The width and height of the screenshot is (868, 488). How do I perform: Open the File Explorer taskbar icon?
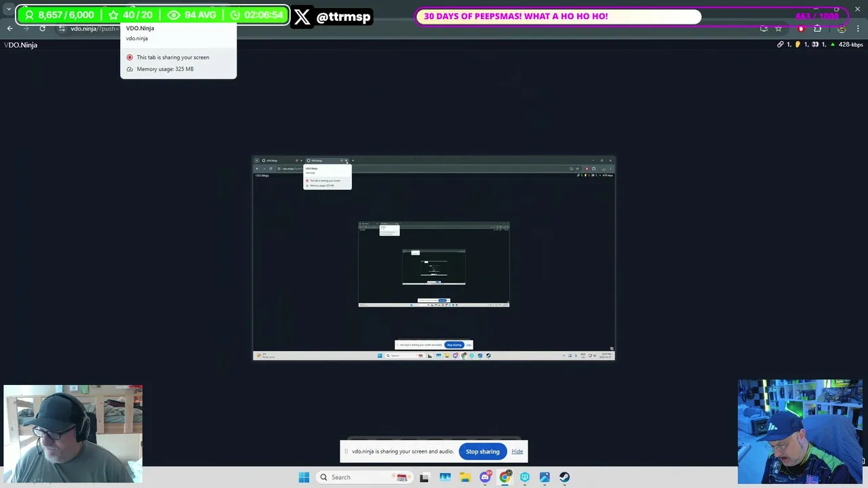pyautogui.click(x=465, y=477)
